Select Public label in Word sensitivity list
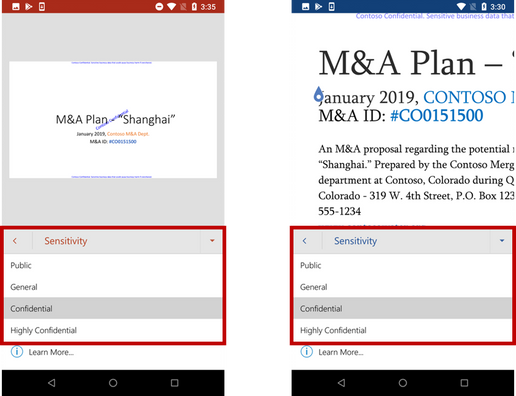This screenshot has height=396, width=516. (403, 265)
